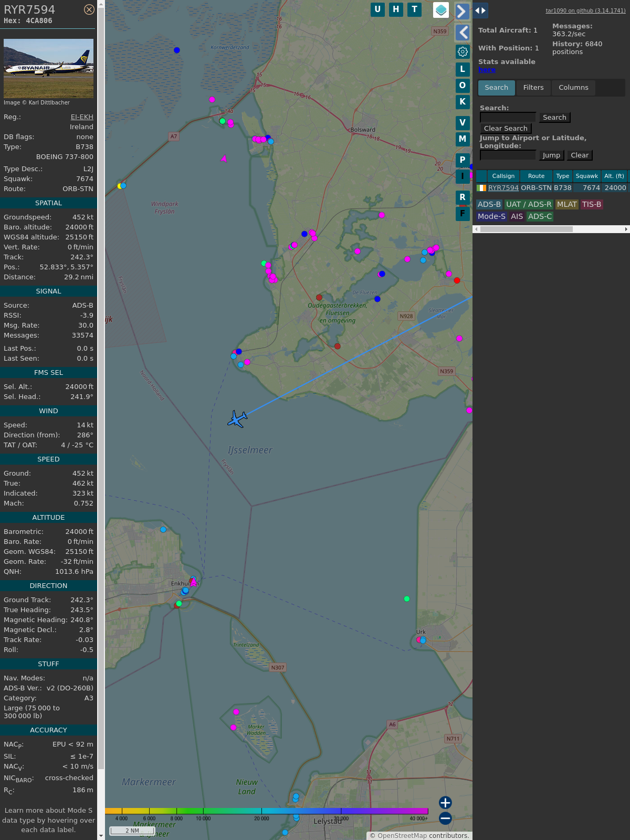Click the U map toggle button
Viewport: 630px width, 840px height.
[x=377, y=9]
